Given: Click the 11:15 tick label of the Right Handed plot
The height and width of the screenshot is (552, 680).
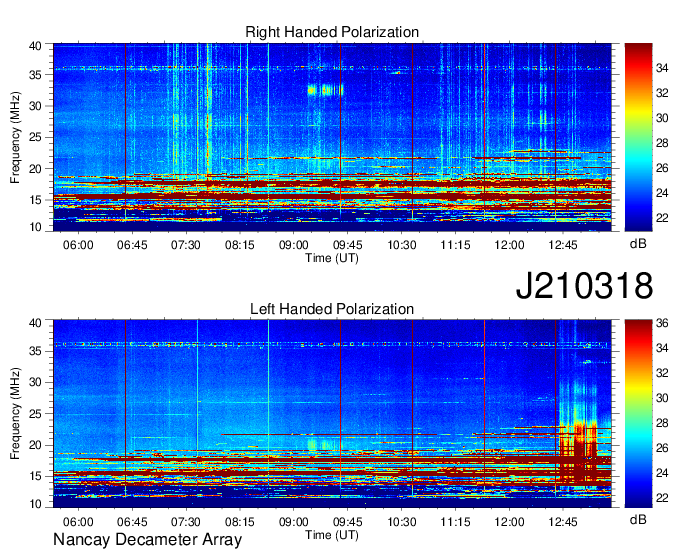Looking at the screenshot, I should click(x=455, y=245).
